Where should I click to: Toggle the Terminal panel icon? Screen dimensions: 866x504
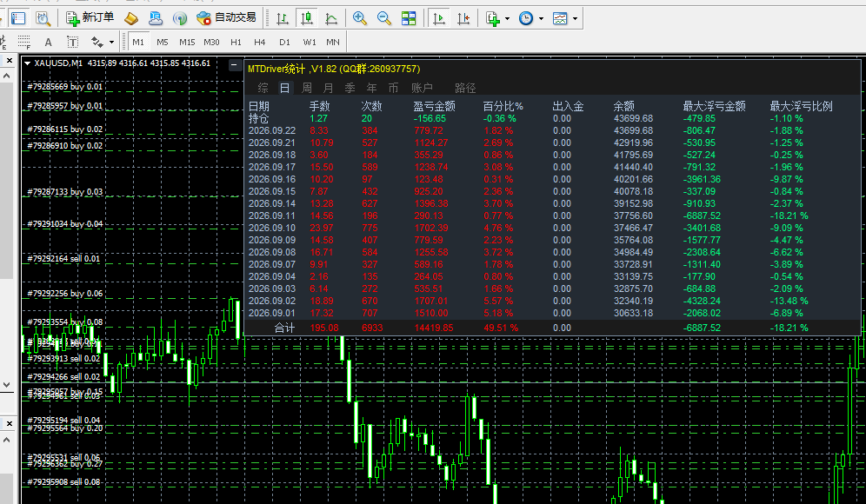tap(18, 18)
